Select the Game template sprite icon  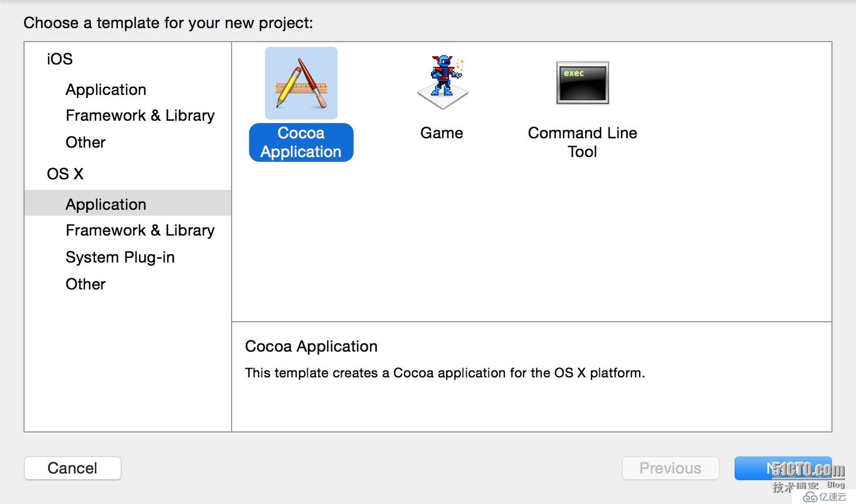coord(442,83)
